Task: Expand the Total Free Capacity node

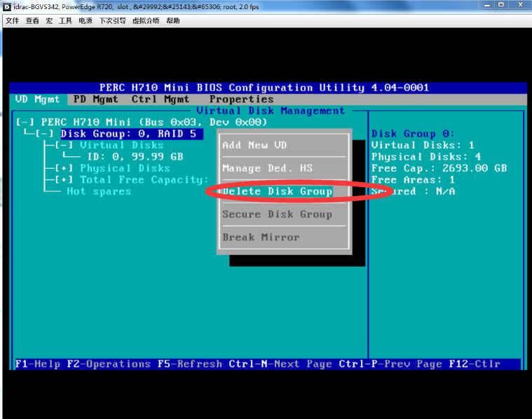Action: (x=64, y=180)
